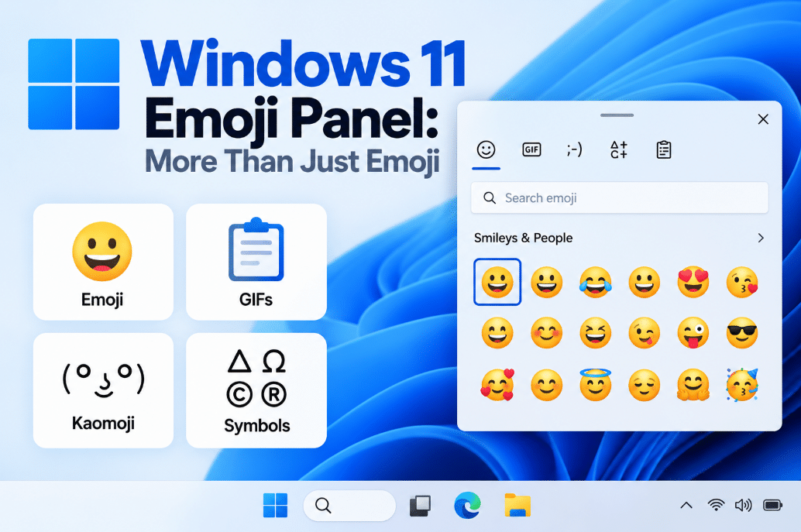
Task: Select the Kaomoji feature card
Action: tap(103, 390)
